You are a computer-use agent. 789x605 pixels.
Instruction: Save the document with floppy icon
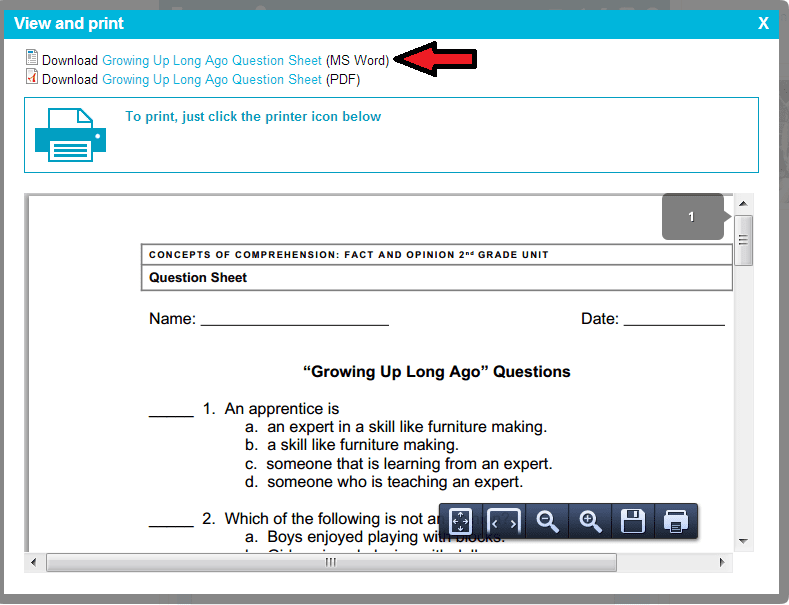coord(633,521)
